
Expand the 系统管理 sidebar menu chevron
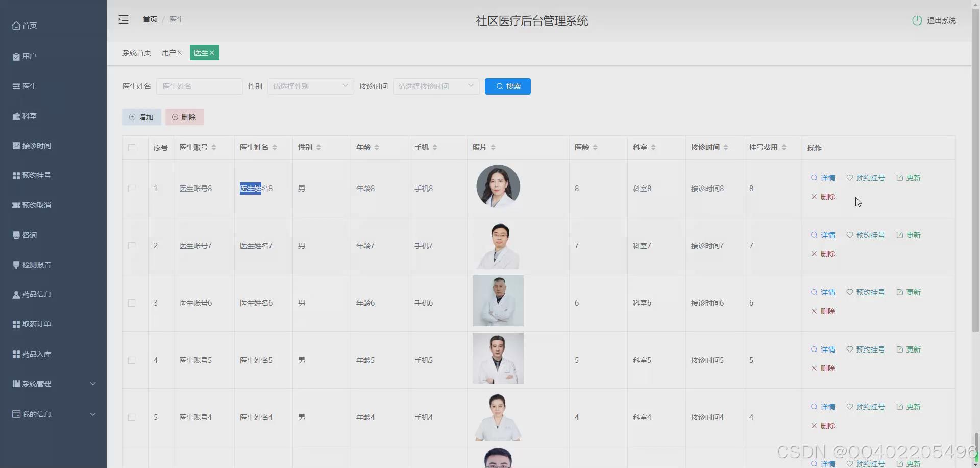click(x=93, y=384)
